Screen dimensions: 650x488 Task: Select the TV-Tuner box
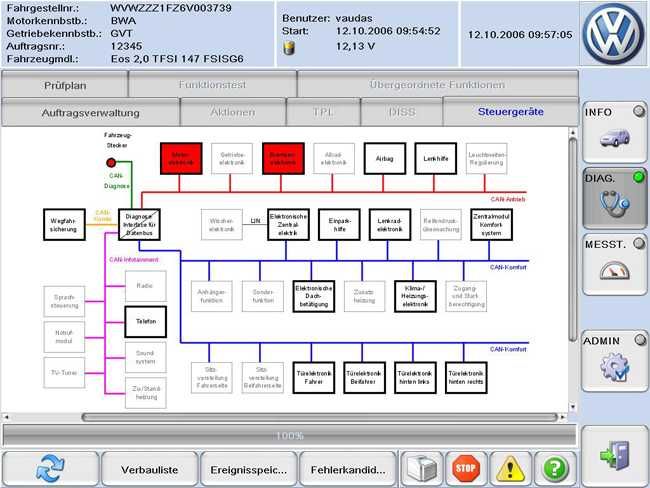[x=64, y=373]
